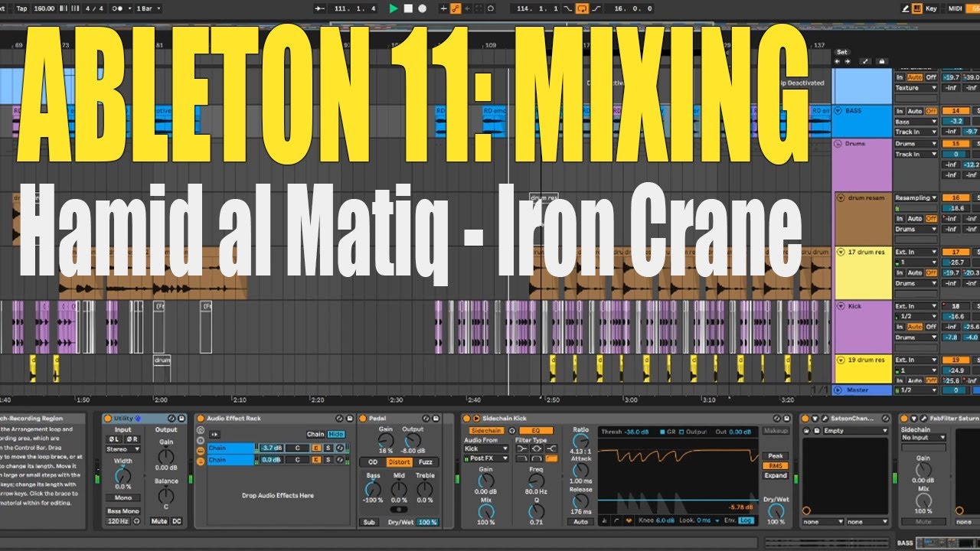Enable Punch-Out switch icon

click(596, 8)
